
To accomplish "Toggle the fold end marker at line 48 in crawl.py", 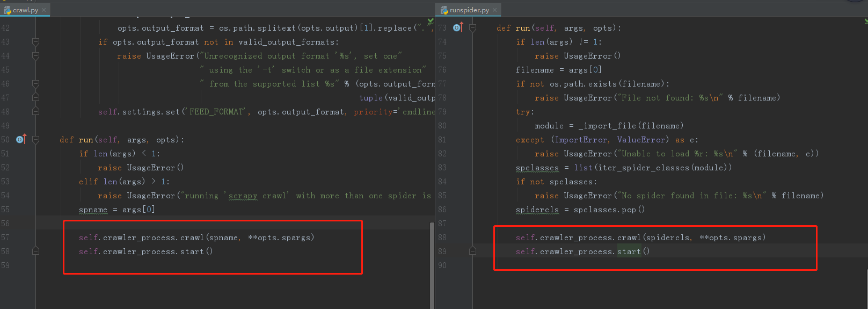I will click(35, 111).
